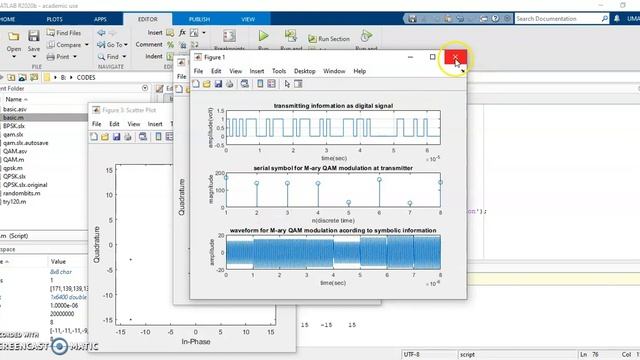Click Insert Legend icon in Figure 1 toolbar

[x=271, y=84]
